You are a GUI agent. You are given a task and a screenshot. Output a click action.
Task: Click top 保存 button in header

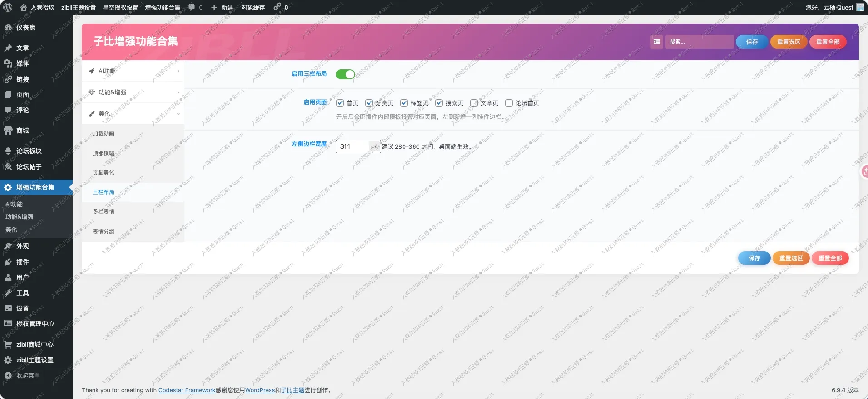click(x=752, y=42)
